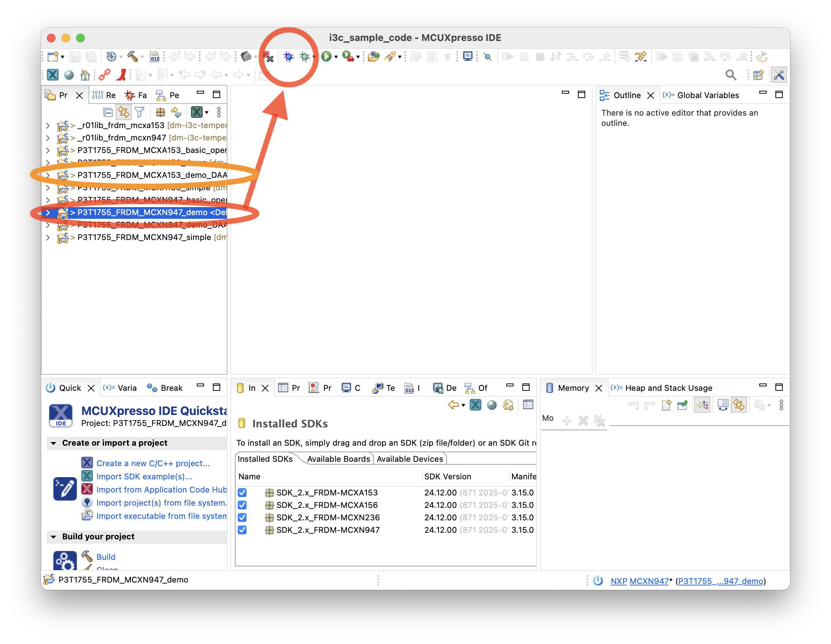Click the filter funnel icon in Project Explorer
Image resolution: width=831 pixels, height=644 pixels.
[140, 112]
